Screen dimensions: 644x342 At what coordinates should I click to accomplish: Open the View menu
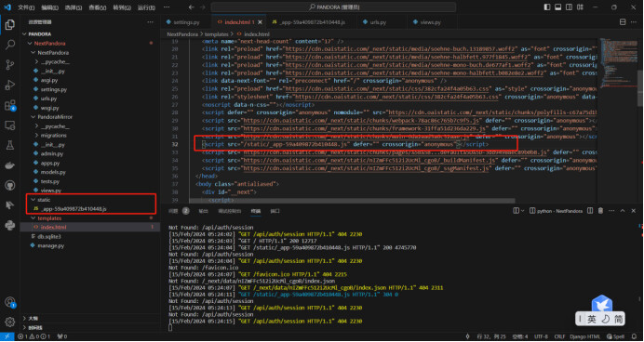tap(98, 7)
